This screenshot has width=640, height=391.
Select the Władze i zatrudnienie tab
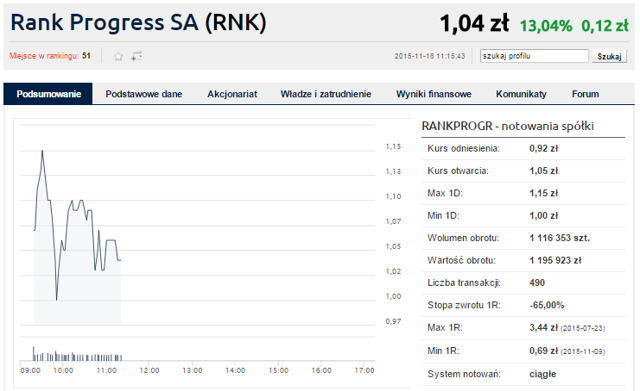coord(326,94)
